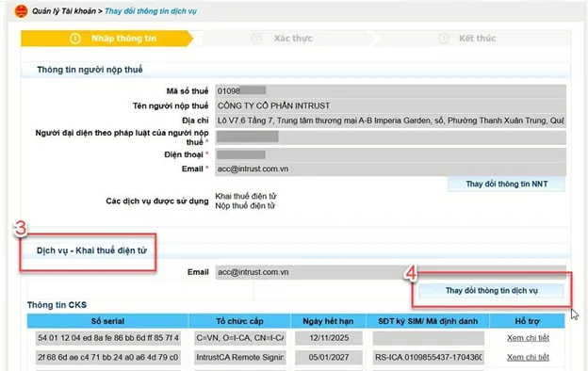
Task: Click the tax authority emblem logo
Action: pyautogui.click(x=21, y=11)
